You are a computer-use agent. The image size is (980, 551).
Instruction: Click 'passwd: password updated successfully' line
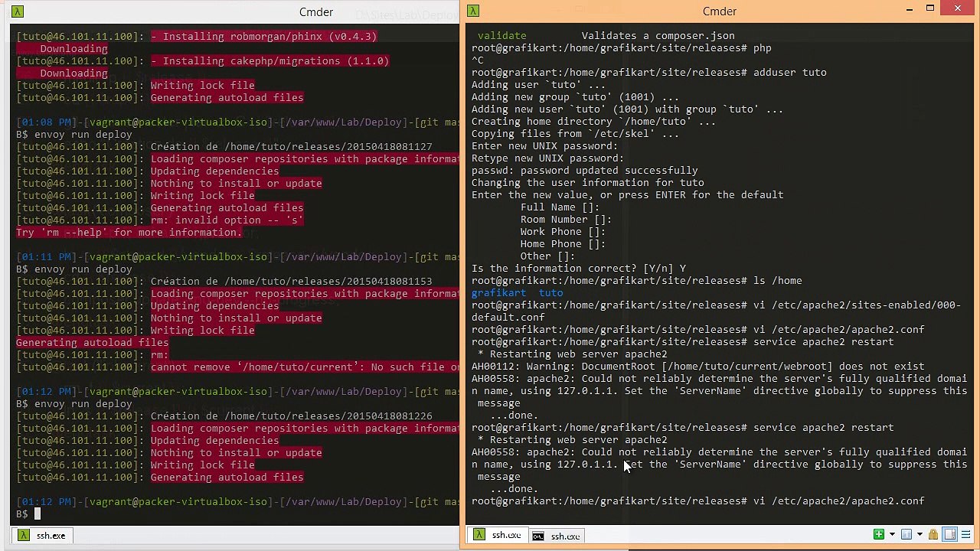coord(584,170)
